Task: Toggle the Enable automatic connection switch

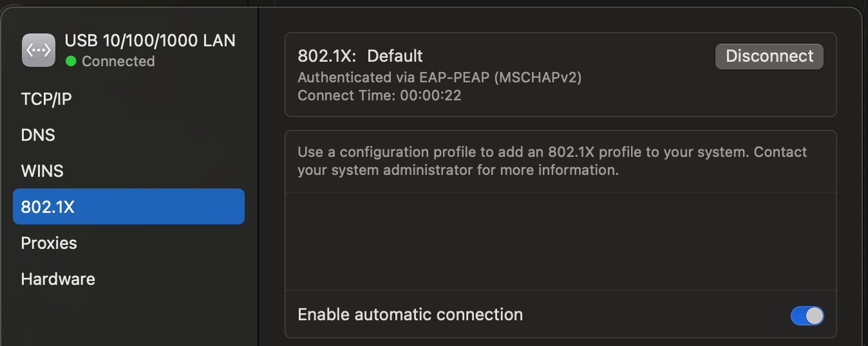Action: click(x=807, y=315)
